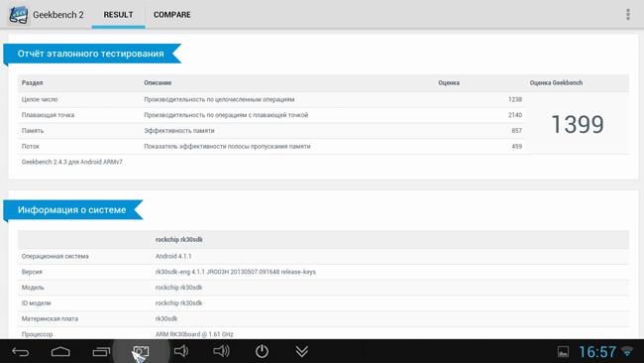644x363 pixels.
Task: Click the Geekbench score 1399
Action: (578, 124)
